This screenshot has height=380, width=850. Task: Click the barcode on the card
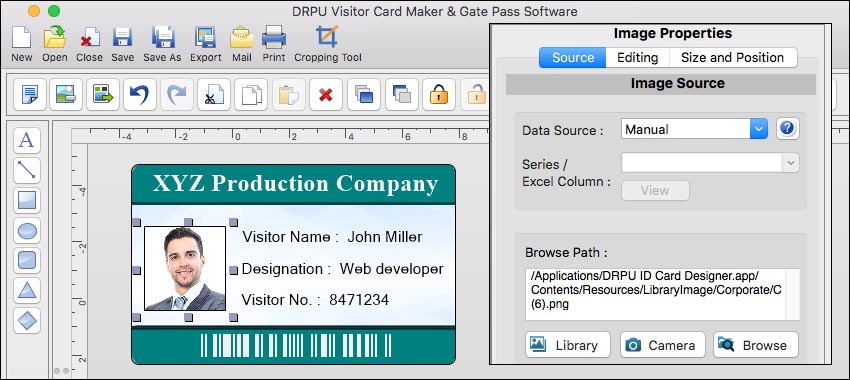pyautogui.click(x=295, y=345)
